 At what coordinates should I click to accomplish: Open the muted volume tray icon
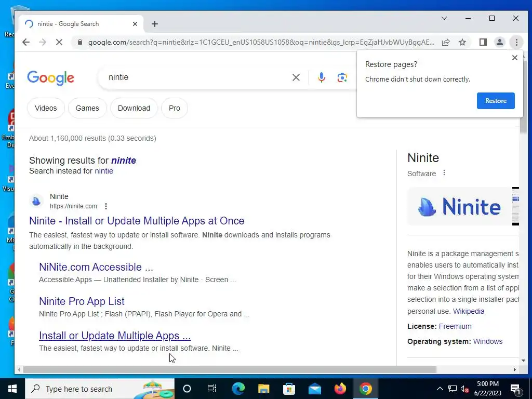464,389
